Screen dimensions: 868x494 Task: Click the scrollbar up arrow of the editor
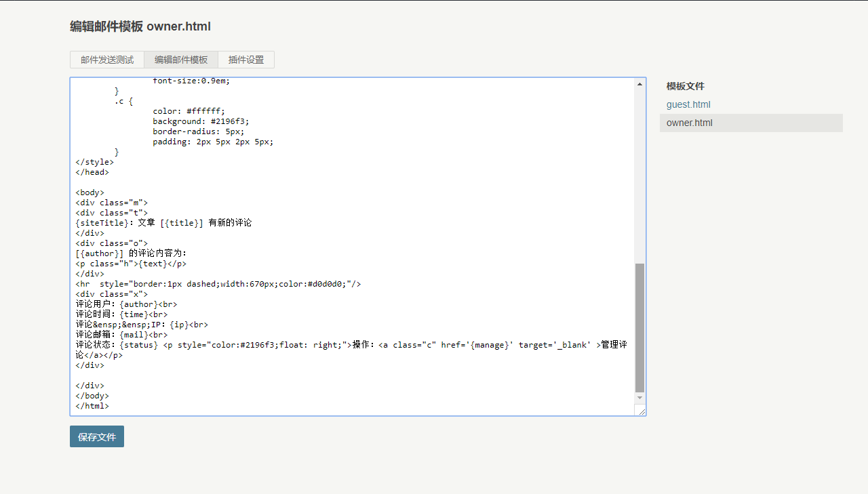tap(639, 83)
